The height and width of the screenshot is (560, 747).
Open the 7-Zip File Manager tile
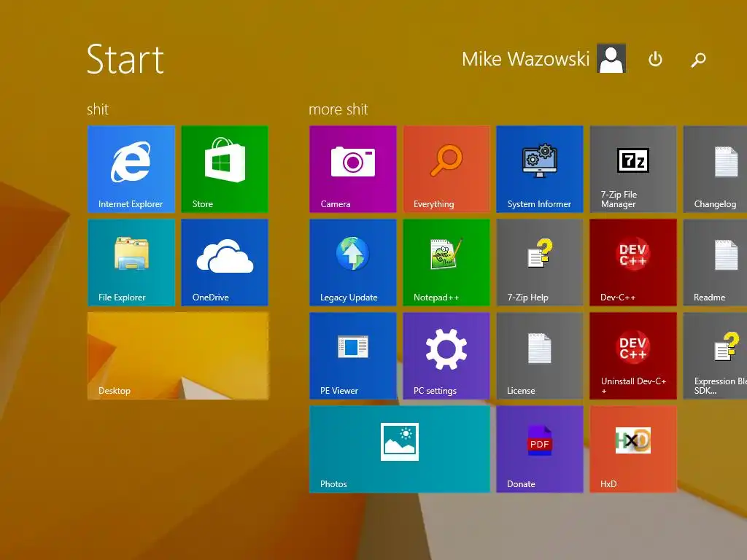click(632, 169)
